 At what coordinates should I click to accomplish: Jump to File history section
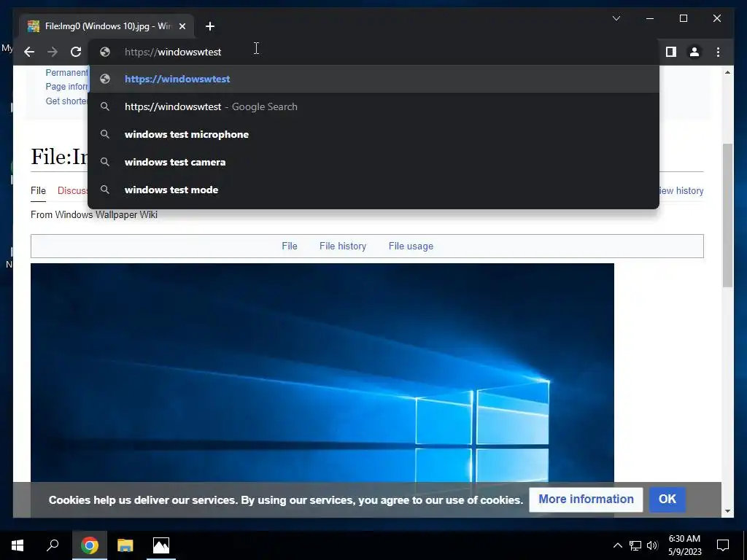click(343, 246)
